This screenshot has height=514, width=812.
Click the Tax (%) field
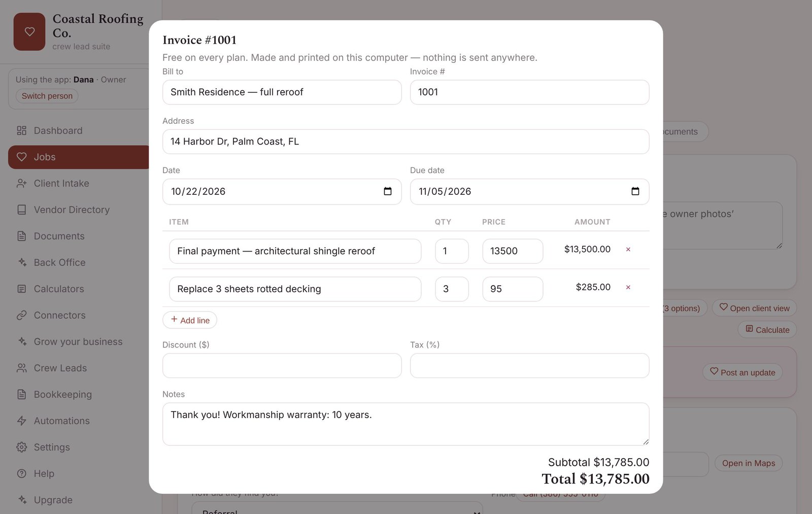coord(529,366)
